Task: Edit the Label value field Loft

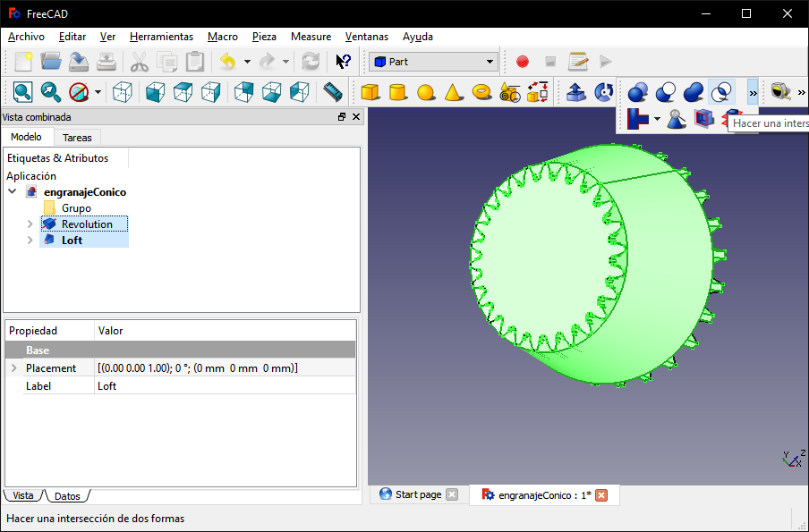Action: point(225,386)
